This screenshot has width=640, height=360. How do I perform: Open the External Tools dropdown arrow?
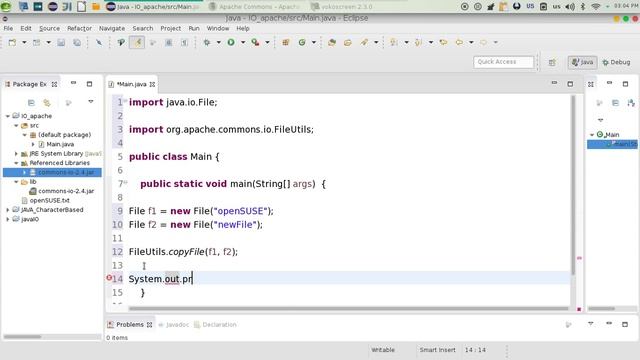(267, 42)
